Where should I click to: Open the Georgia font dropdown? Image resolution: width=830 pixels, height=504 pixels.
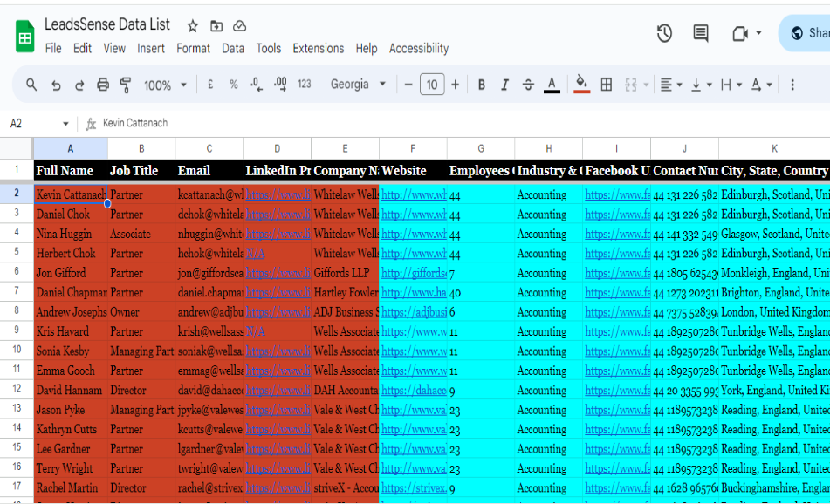[x=357, y=85]
